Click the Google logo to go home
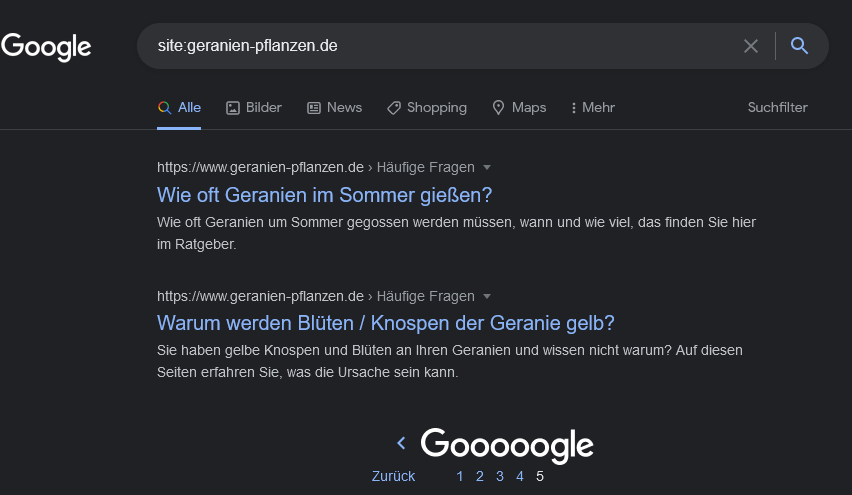The width and height of the screenshot is (852, 495). [46, 47]
